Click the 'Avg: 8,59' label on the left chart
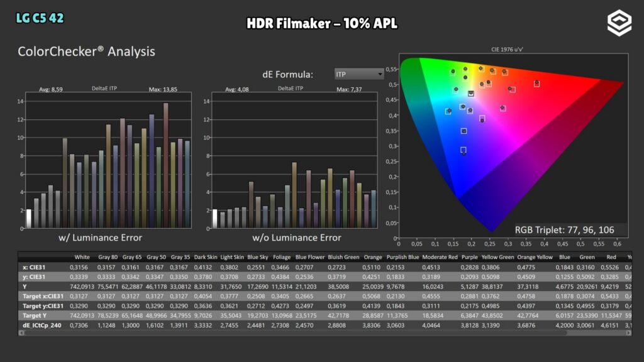This screenshot has width=644, height=362. coord(51,89)
